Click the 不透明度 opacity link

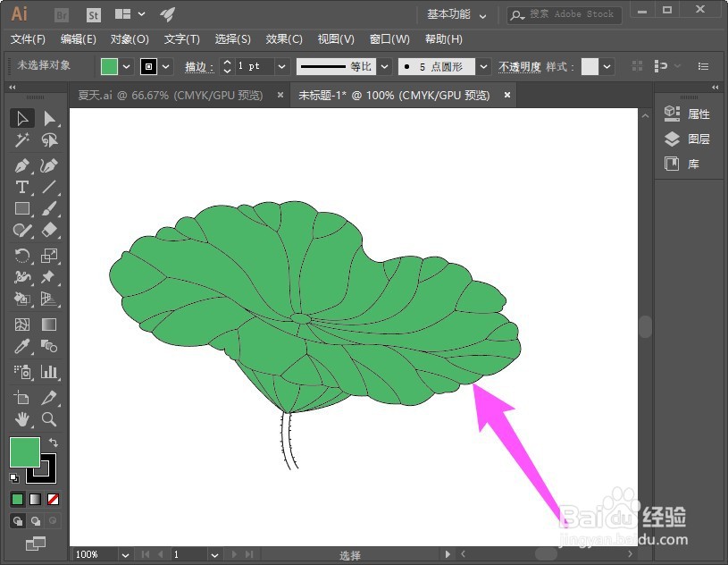tap(520, 67)
